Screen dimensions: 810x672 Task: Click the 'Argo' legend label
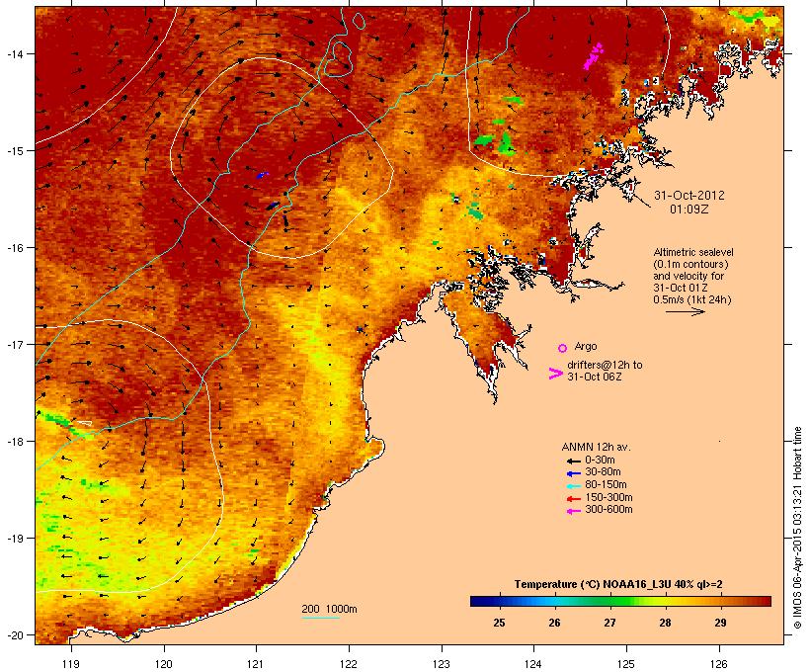[586, 346]
